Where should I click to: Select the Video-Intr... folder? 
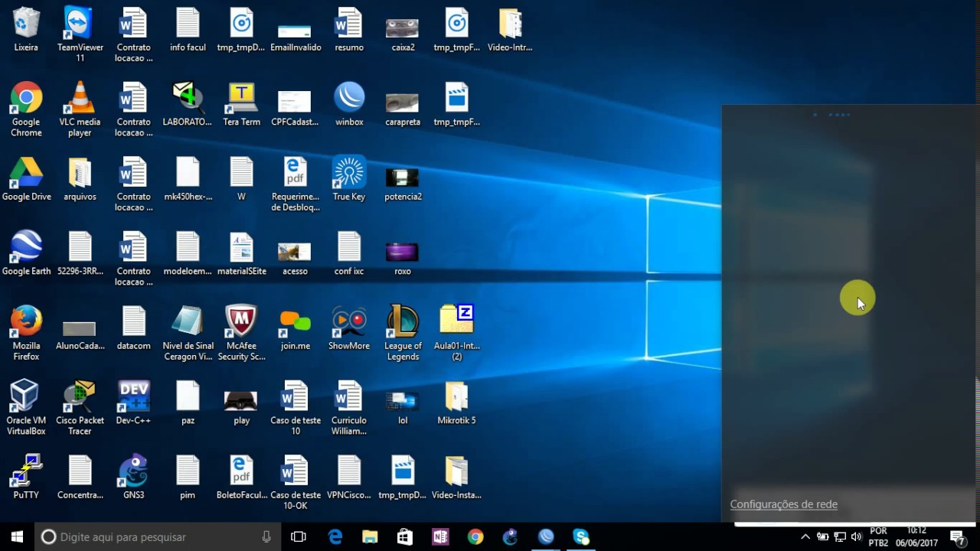tap(510, 31)
